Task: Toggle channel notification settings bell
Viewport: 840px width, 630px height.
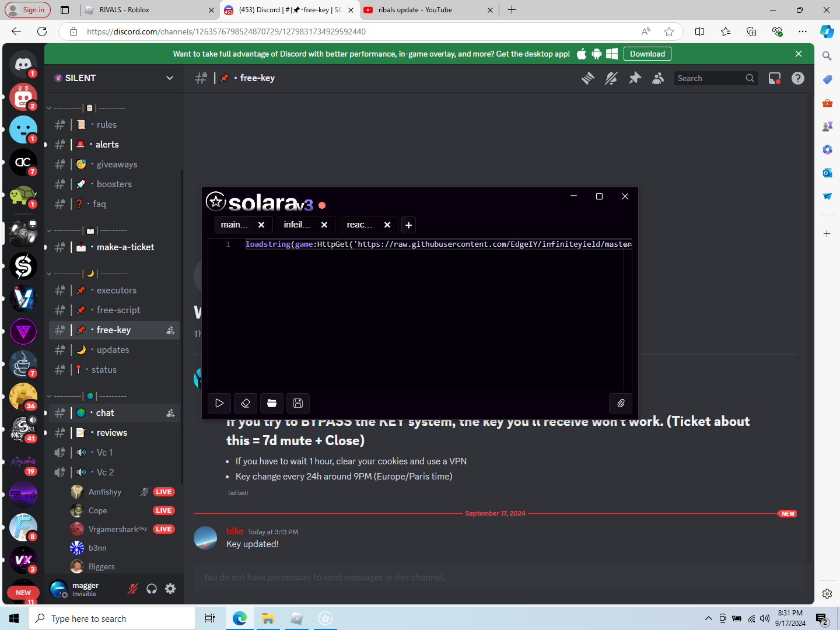Action: [x=611, y=78]
